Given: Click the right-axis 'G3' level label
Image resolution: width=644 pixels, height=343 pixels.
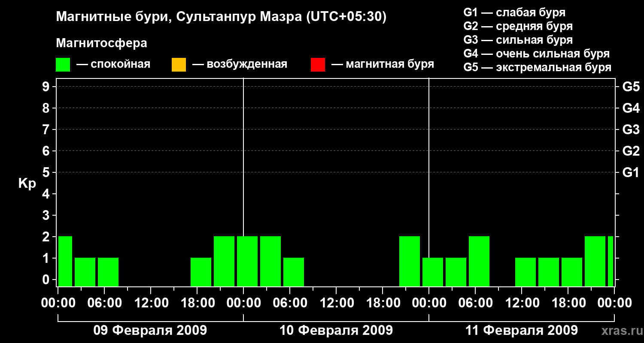Looking at the screenshot, I should [631, 129].
